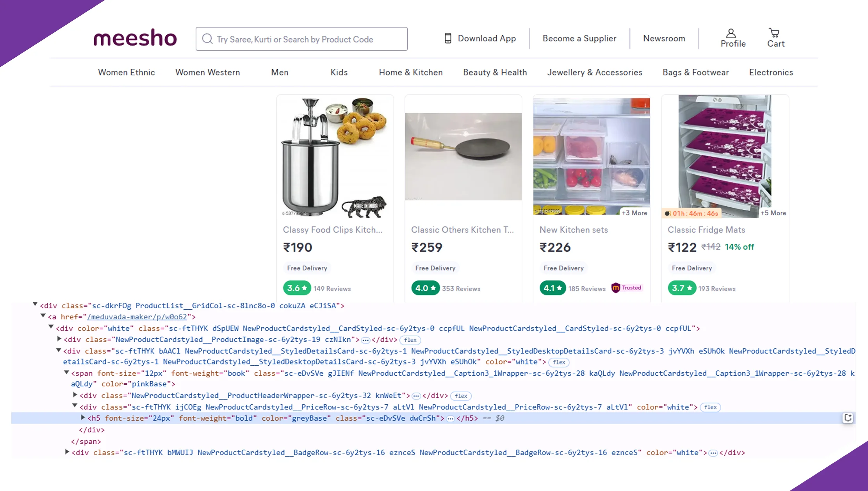Open the Profile icon
This screenshot has width=868, height=491.
coord(731,34)
